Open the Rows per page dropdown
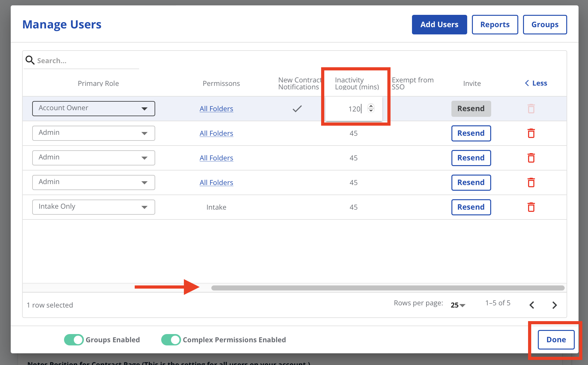The height and width of the screenshot is (365, 588). click(458, 305)
